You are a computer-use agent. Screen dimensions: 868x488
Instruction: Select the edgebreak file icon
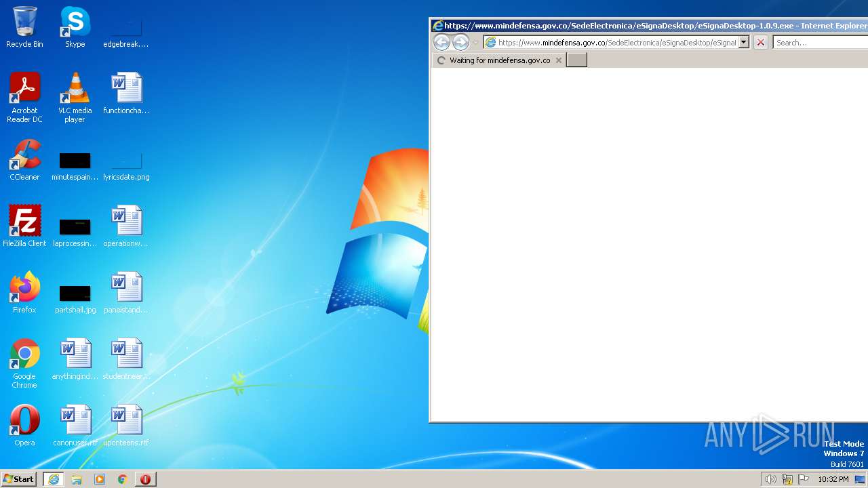(x=126, y=33)
